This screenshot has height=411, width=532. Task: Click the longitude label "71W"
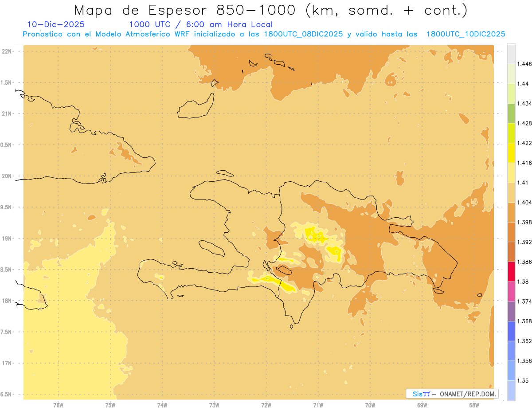click(318, 405)
